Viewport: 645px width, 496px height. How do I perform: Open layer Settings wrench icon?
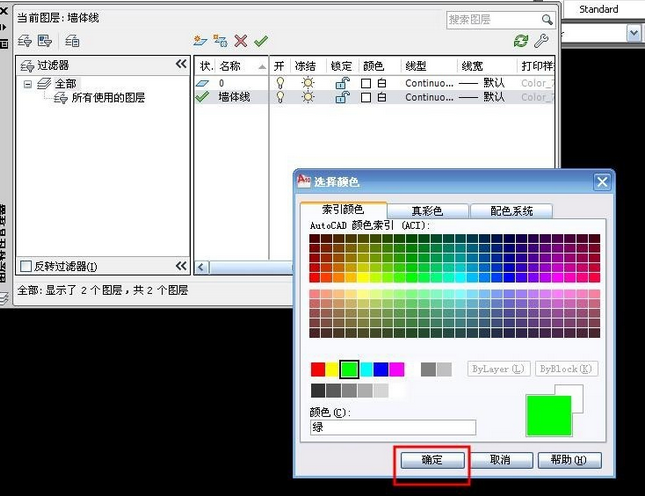pos(542,41)
